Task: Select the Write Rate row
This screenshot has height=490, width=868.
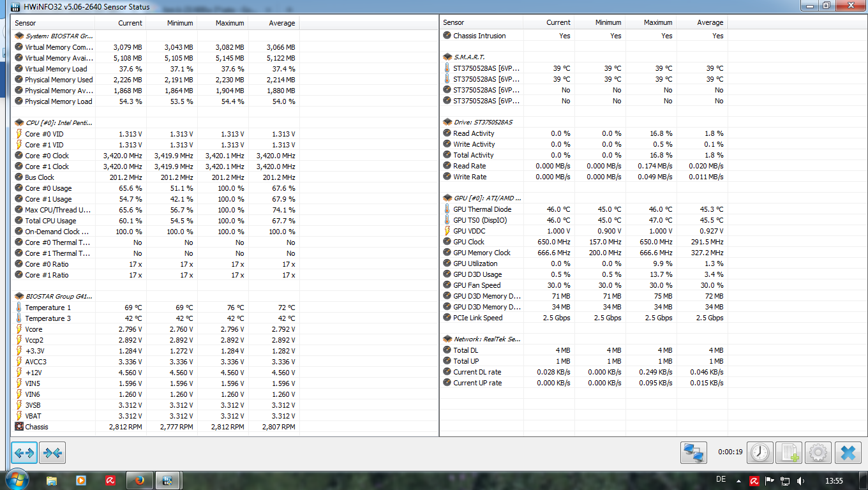Action: (x=583, y=177)
